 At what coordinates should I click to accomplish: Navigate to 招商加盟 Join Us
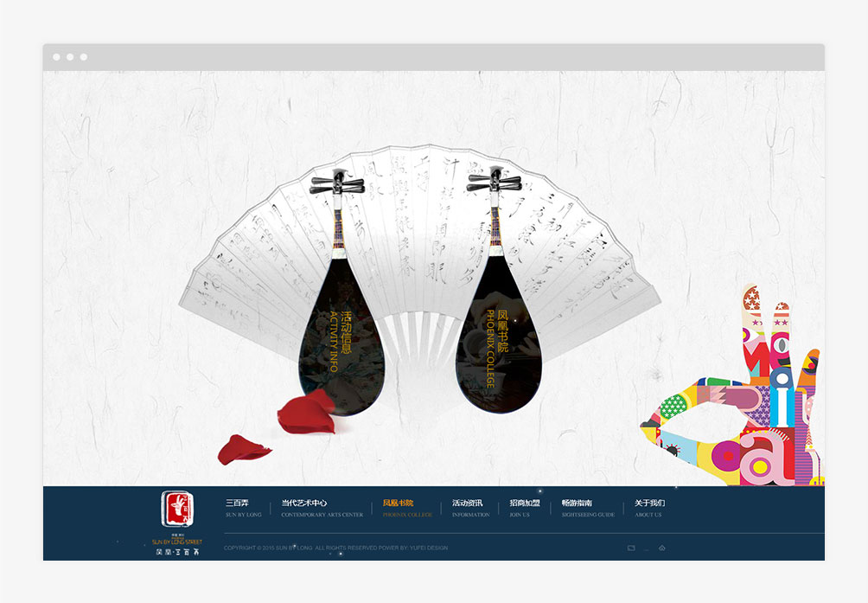(x=524, y=508)
